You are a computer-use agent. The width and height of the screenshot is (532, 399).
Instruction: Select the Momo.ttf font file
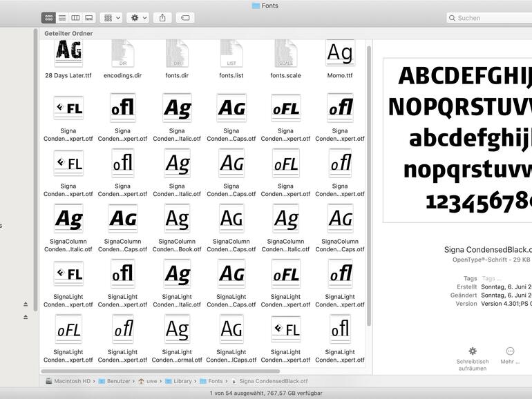[339, 52]
